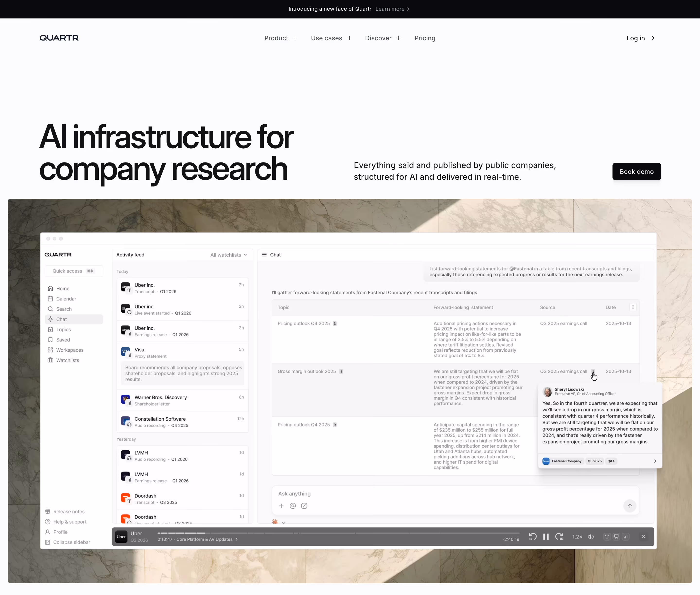Open table three-dot options menu
700x595 pixels.
click(633, 307)
